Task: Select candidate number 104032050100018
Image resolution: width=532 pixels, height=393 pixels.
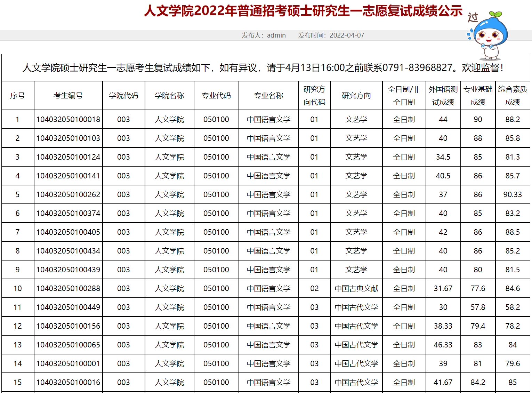Action: [x=68, y=120]
